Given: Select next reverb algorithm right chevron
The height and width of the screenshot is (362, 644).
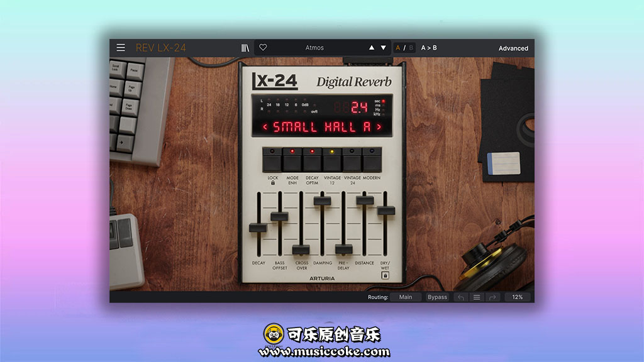Looking at the screenshot, I should (379, 127).
